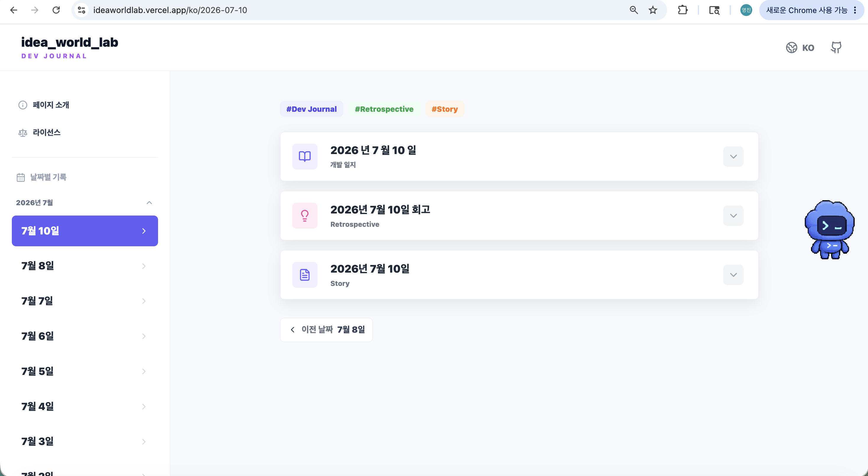Screen dimensions: 868x476
Task: Click the Story card title 2026년 7월 10일
Action: 370,269
